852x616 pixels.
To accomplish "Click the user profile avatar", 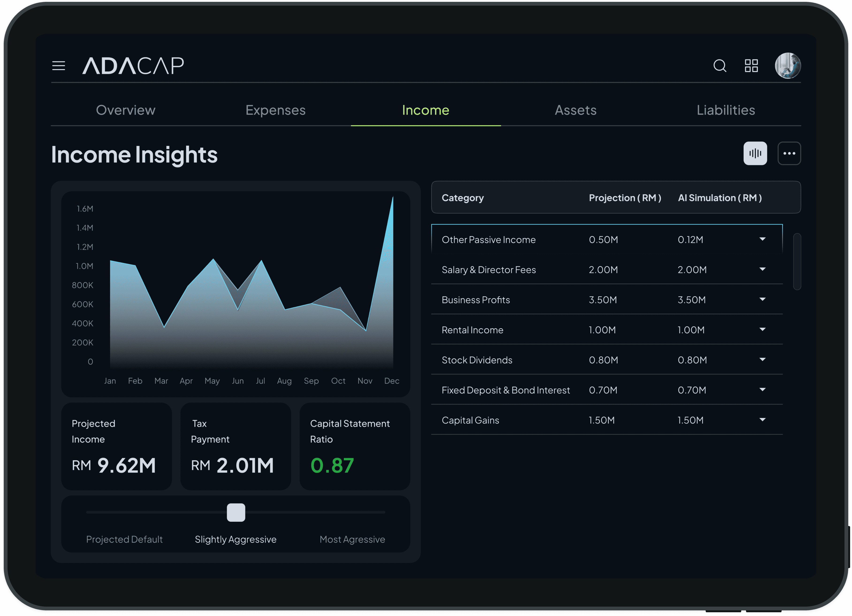I will pos(787,66).
